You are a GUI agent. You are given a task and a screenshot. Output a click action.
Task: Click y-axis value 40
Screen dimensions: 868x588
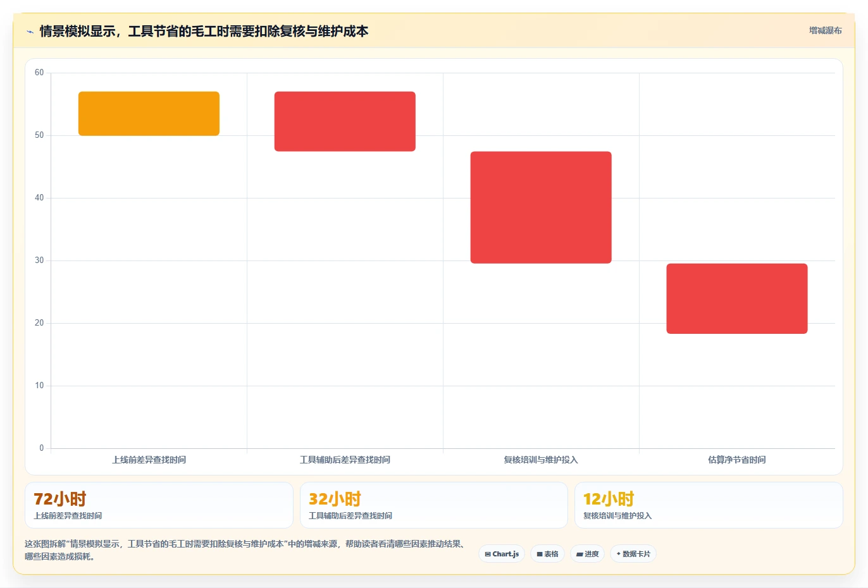pyautogui.click(x=39, y=198)
